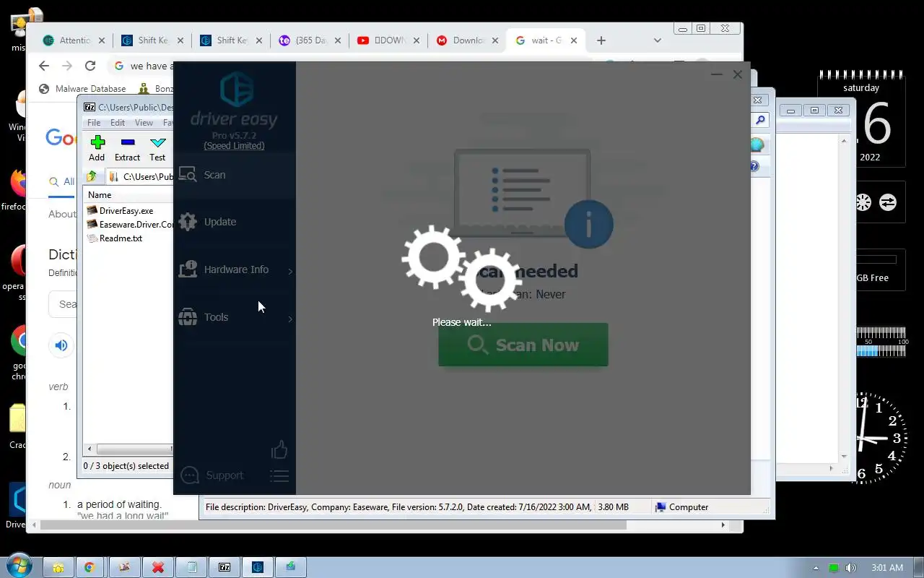The width and height of the screenshot is (924, 578).
Task: Click 7-Zip horizontal scrollbar left arrow
Action: (x=90, y=449)
